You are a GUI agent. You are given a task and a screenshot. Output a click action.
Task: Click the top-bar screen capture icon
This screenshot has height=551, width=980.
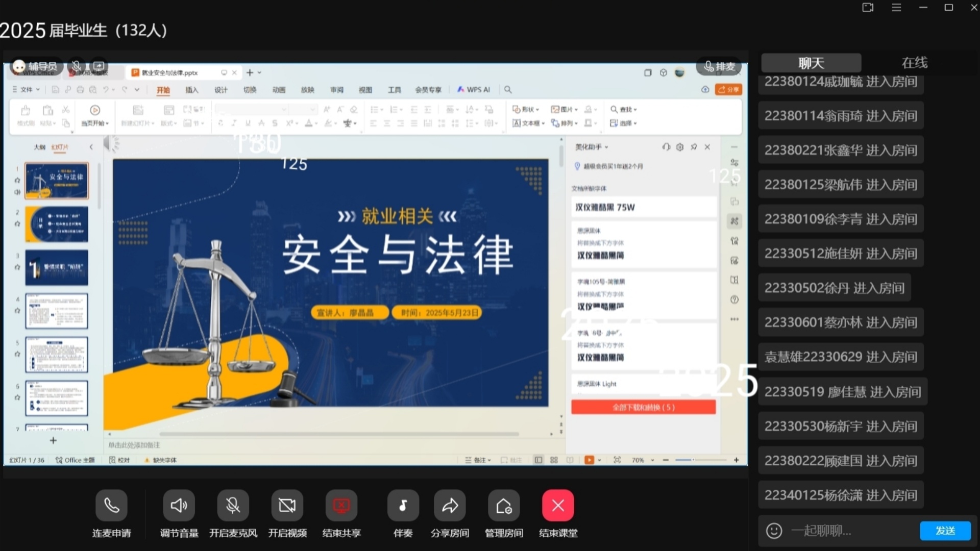pyautogui.click(x=868, y=8)
